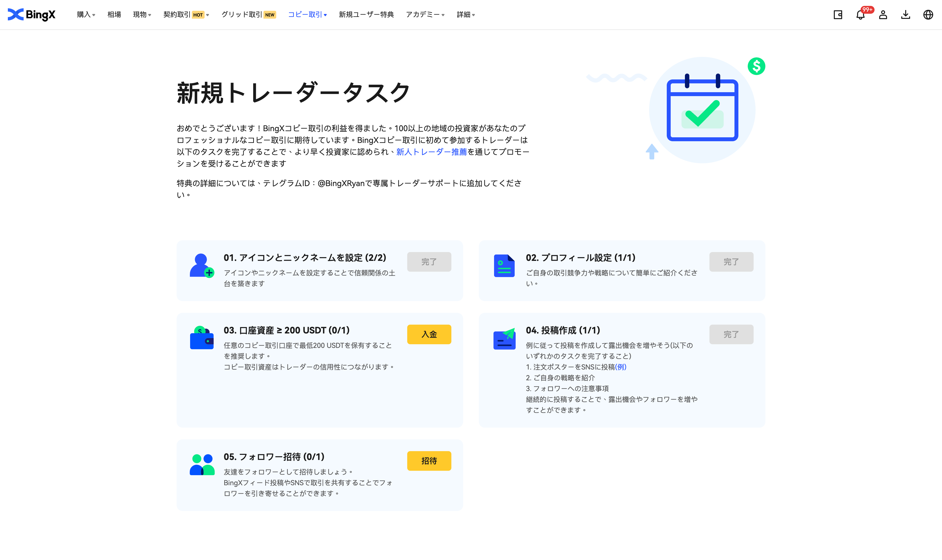Expand the 契約取引 HOT dropdown
Viewport: 942px width, 560px height.
pos(186,15)
